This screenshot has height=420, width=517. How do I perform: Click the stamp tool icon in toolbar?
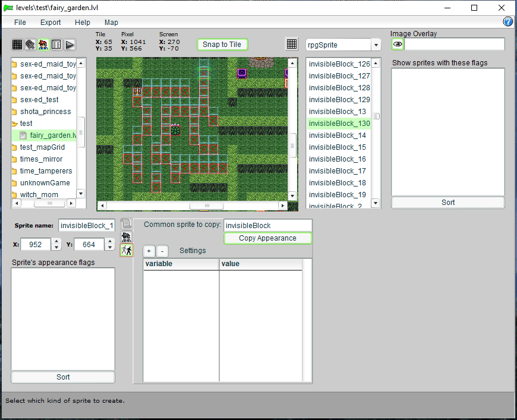pos(30,45)
